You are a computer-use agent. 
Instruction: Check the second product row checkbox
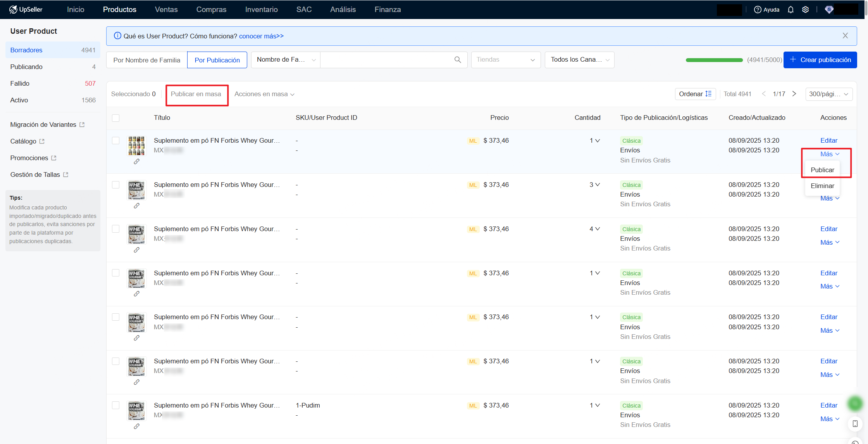(115, 185)
